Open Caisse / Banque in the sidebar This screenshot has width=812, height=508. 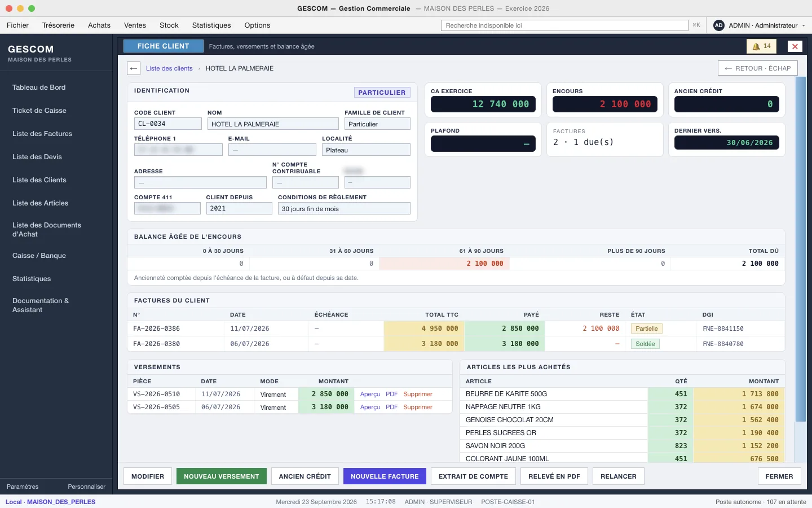coord(39,256)
